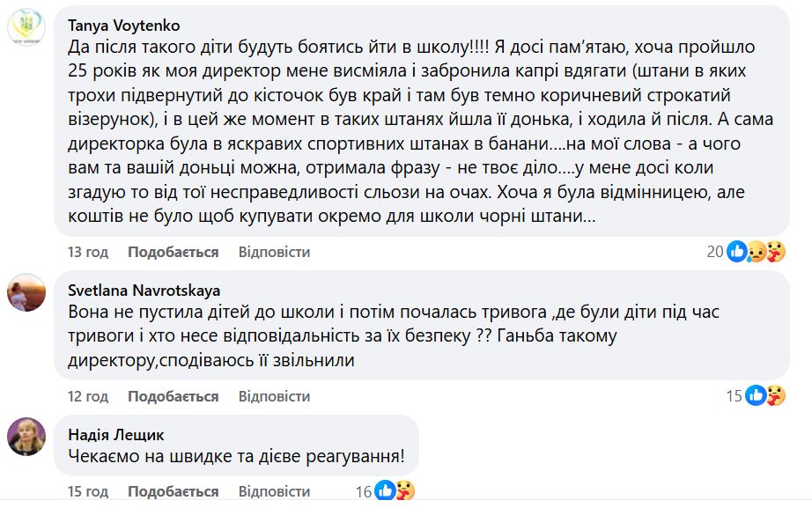812x508 pixels.
Task: Click Tanya Voytenko's profile avatar
Action: click(x=26, y=28)
